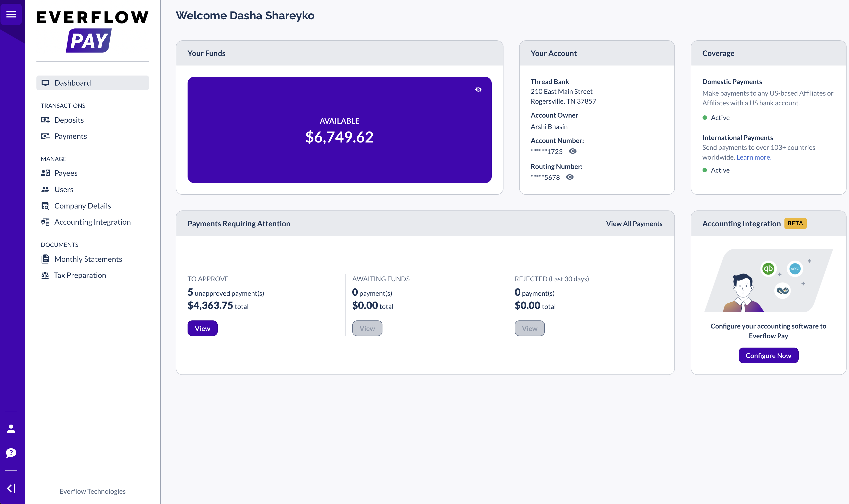This screenshot has height=504, width=849.
Task: Click the user profile icon in sidebar
Action: click(x=11, y=429)
